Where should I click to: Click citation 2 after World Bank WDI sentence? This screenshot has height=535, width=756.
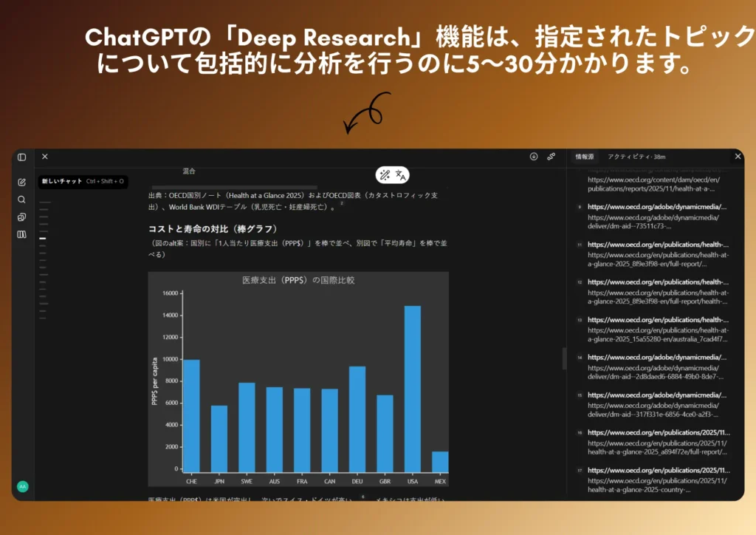point(342,203)
